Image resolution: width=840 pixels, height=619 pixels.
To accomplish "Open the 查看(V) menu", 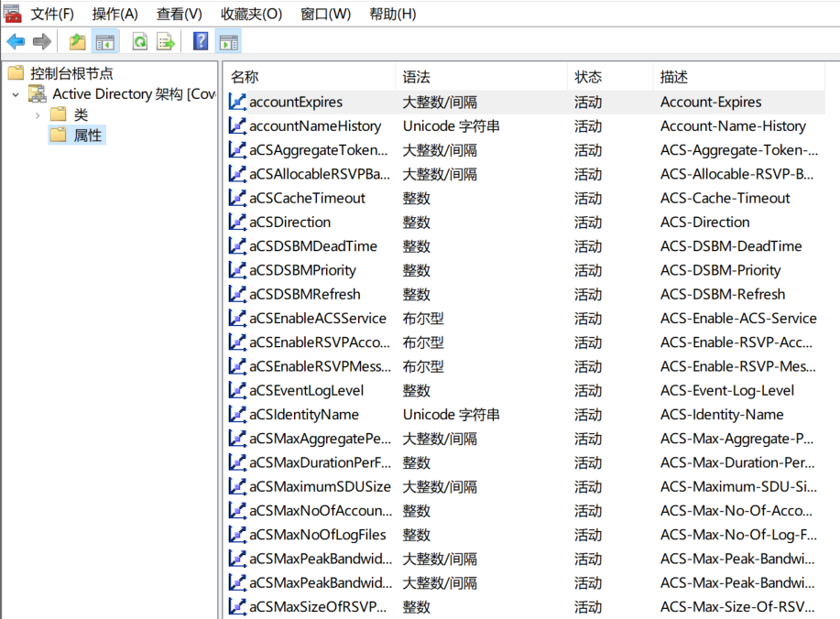I will tap(179, 14).
